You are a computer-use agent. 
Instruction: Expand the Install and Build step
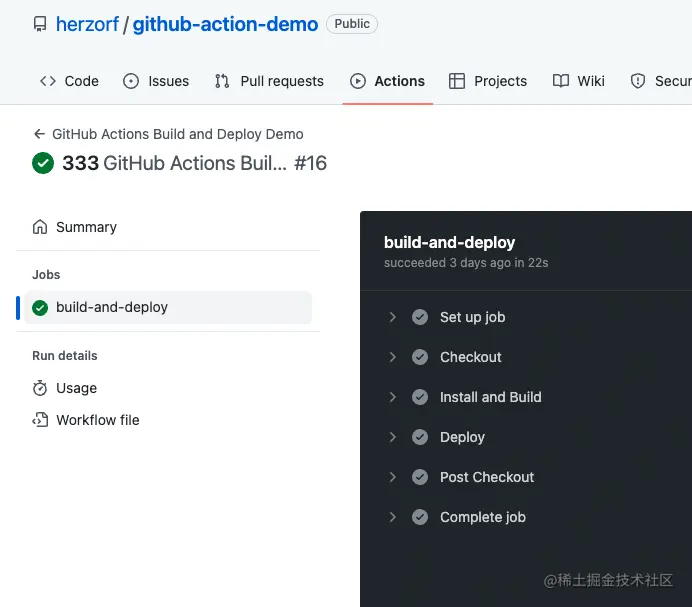392,397
